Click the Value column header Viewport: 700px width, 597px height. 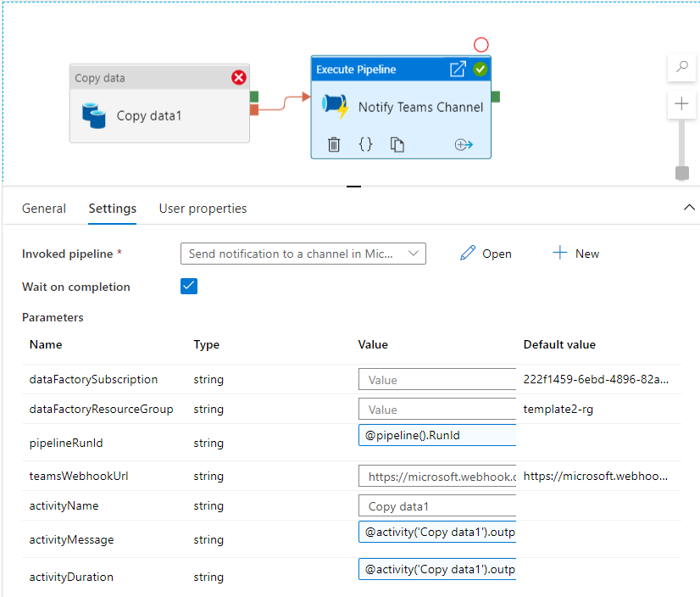[373, 344]
